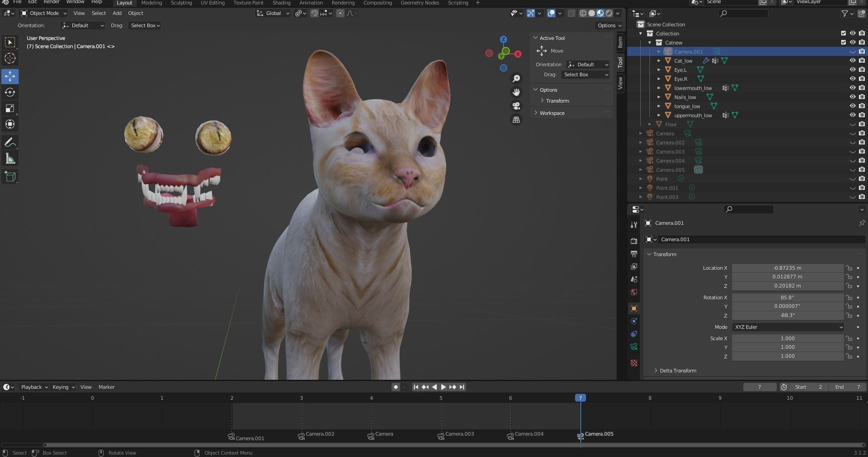Image resolution: width=868 pixels, height=457 pixels.
Task: Click the timeline horizontal scrollbar
Action: [x=454, y=445]
